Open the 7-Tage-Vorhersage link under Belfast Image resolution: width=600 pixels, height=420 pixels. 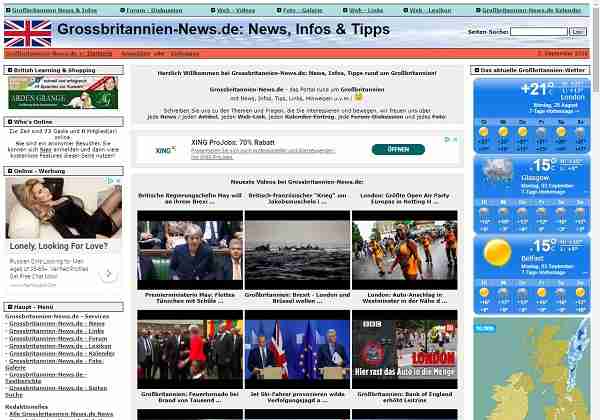coord(543,272)
